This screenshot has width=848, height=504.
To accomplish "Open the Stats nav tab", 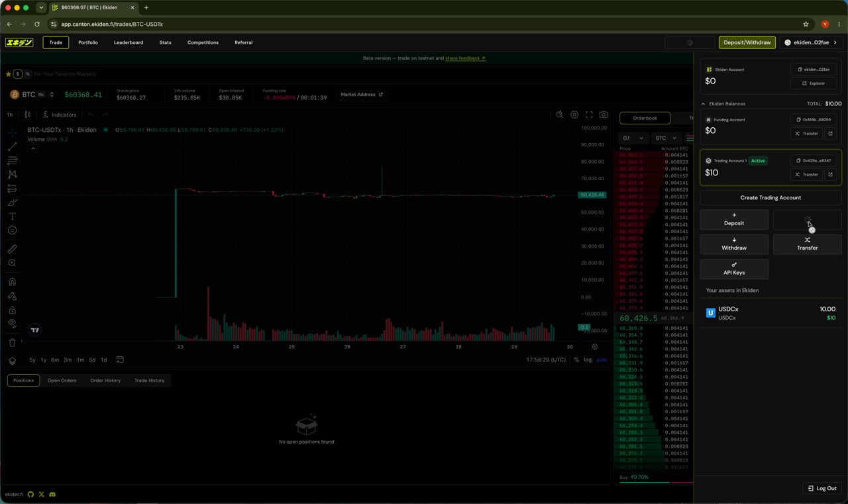I will point(166,42).
